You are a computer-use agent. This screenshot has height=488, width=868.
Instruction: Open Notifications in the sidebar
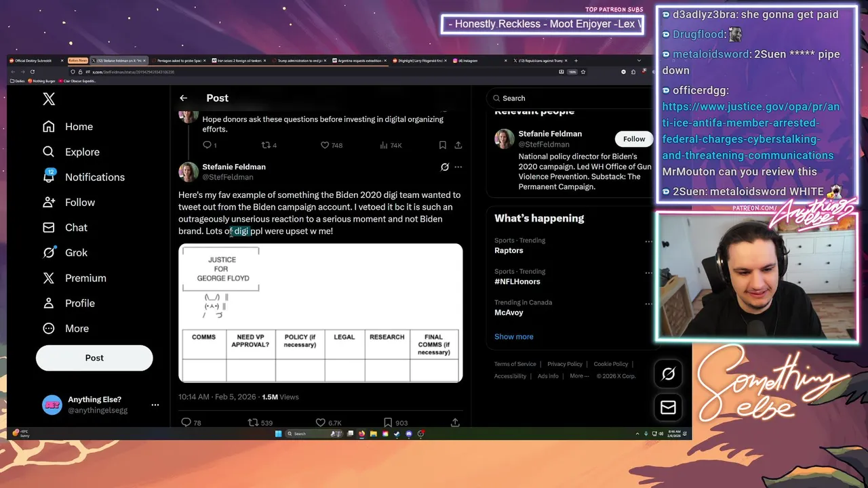pos(83,177)
